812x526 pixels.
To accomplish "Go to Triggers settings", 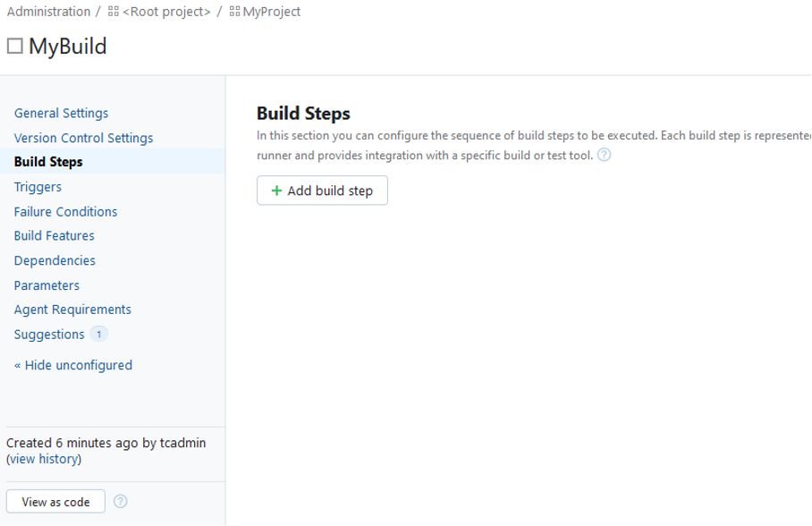I will pyautogui.click(x=38, y=187).
